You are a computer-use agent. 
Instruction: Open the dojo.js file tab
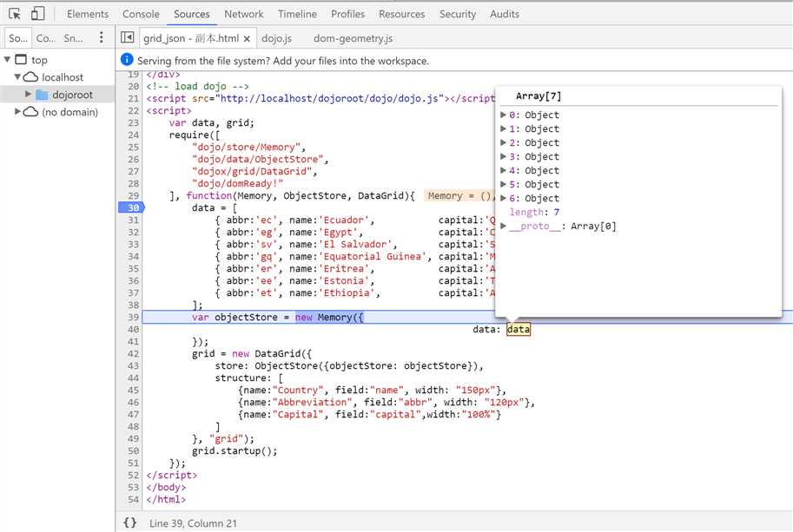pos(276,38)
